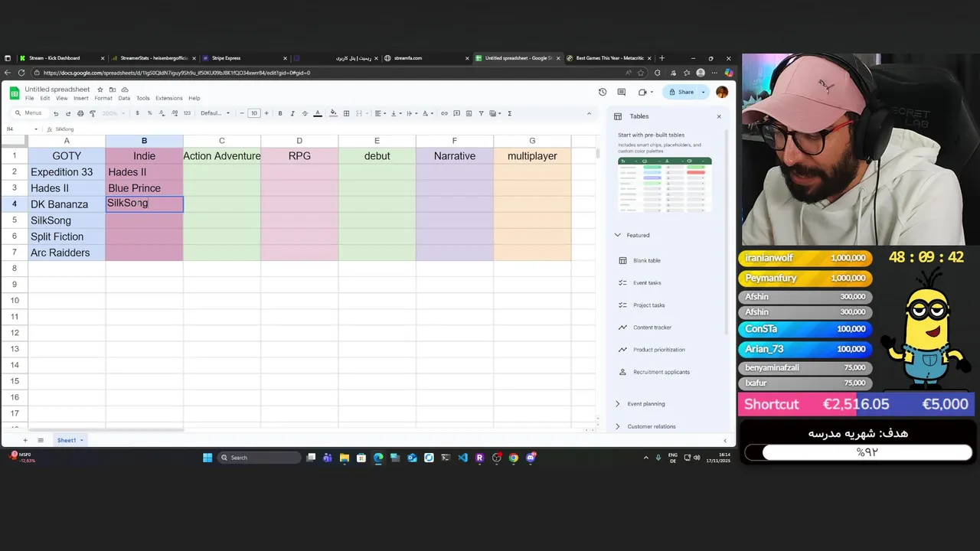The image size is (980, 551).
Task: Open the Data menu
Action: click(124, 98)
